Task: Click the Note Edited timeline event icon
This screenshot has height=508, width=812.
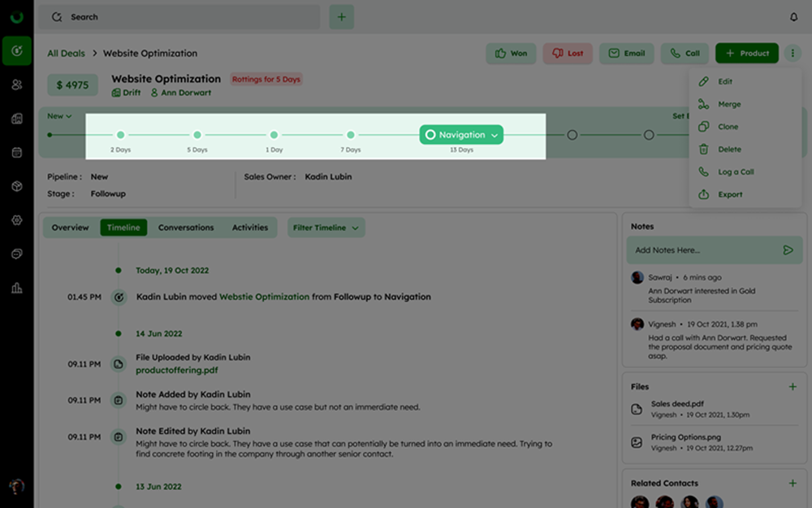Action: click(119, 437)
